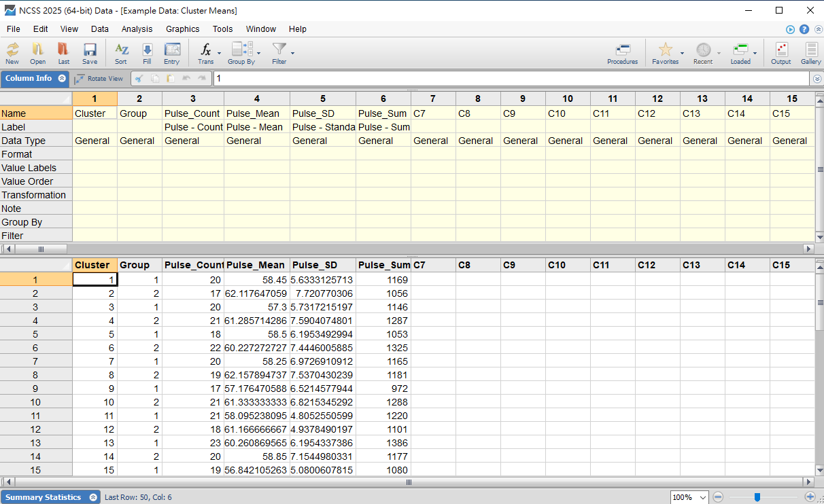The image size is (824, 504).
Task: Open the Data menu
Action: 100,29
